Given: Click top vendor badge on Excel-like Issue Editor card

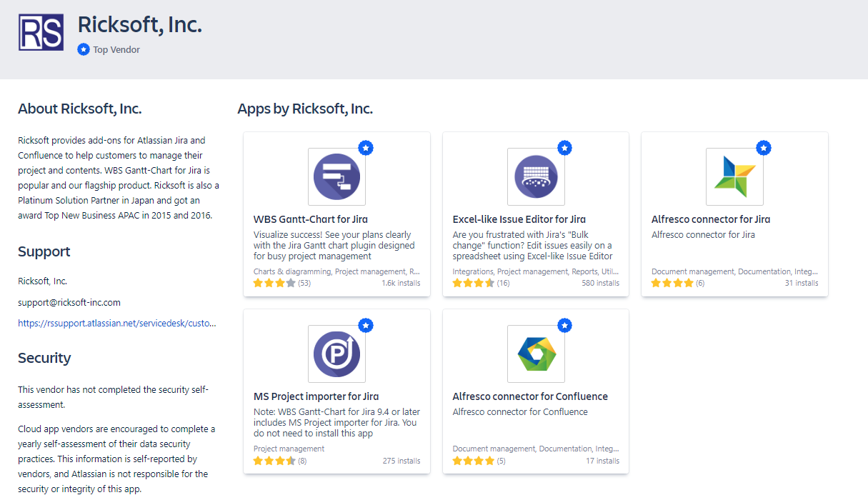Looking at the screenshot, I should pyautogui.click(x=565, y=148).
